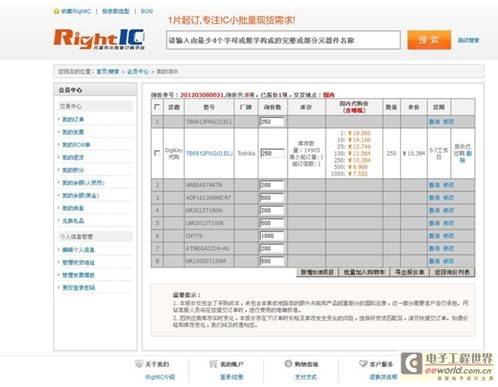Open 我的发票 in the sidebar
The image size is (498, 387).
[73, 132]
